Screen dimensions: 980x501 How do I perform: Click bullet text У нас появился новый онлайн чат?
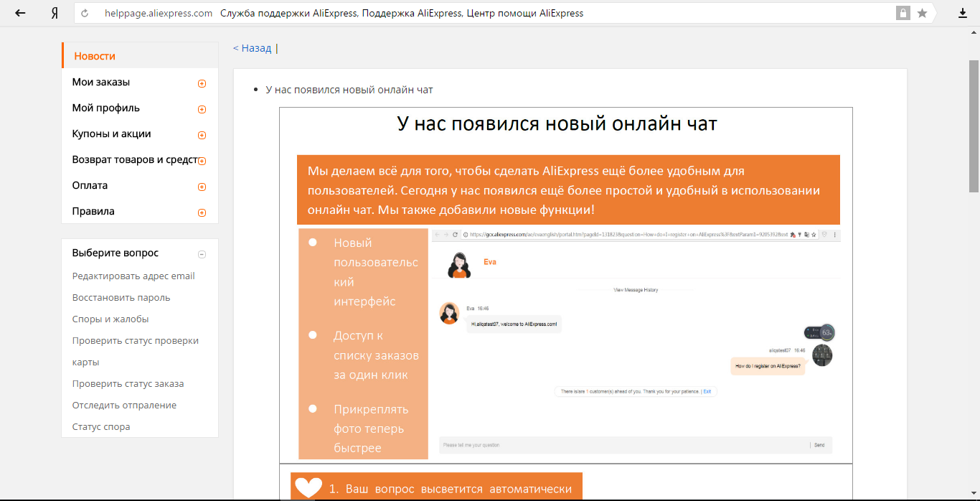(x=349, y=90)
